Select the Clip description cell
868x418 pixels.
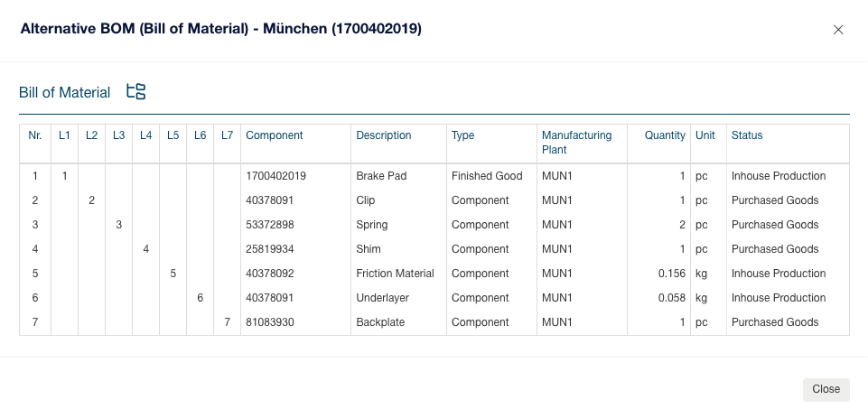click(x=366, y=200)
